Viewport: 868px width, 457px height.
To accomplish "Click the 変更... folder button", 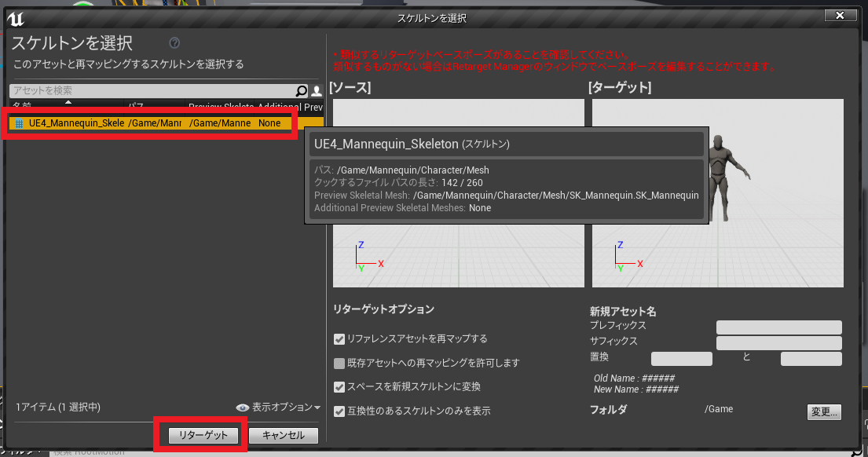I will pyautogui.click(x=824, y=411).
